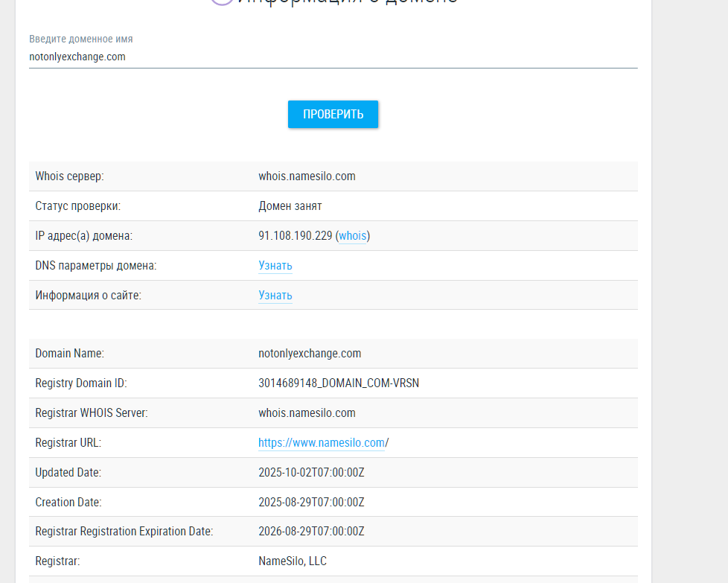Click the vertical scrollbar on the right edge
Image resolution: width=728 pixels, height=583 pixels.
coord(724,290)
